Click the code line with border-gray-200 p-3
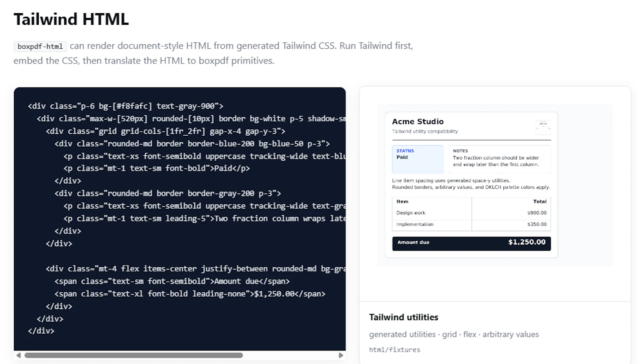This screenshot has width=639, height=364. [x=168, y=193]
